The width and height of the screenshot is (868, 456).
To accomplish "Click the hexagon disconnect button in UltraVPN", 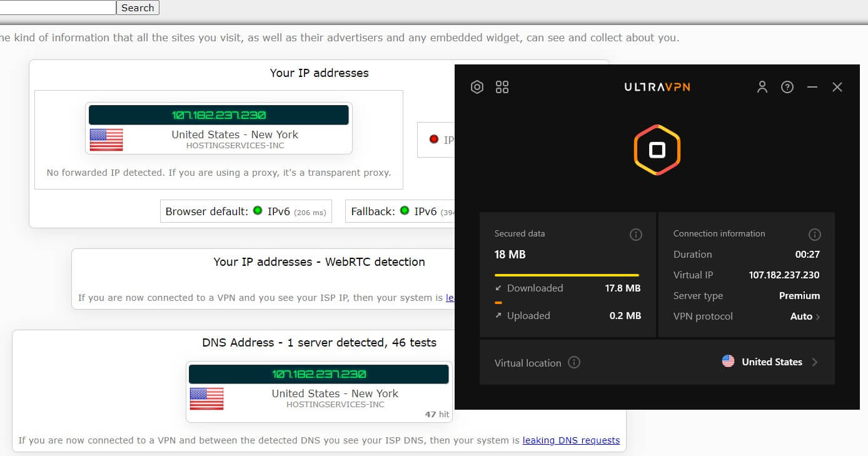I will 657,150.
